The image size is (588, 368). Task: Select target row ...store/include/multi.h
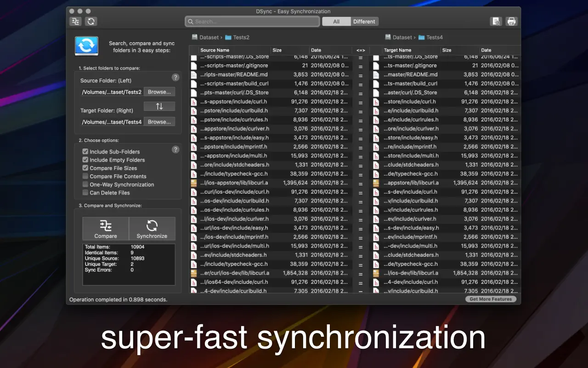(445, 156)
